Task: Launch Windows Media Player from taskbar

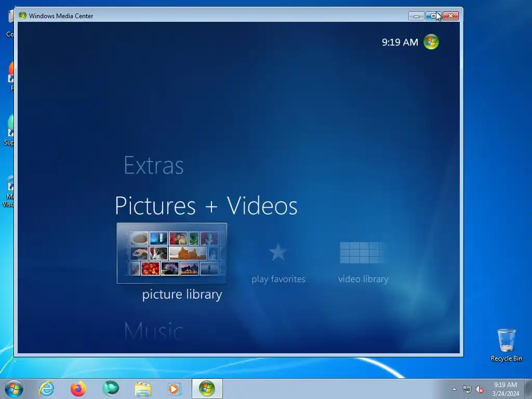Action: click(x=175, y=389)
